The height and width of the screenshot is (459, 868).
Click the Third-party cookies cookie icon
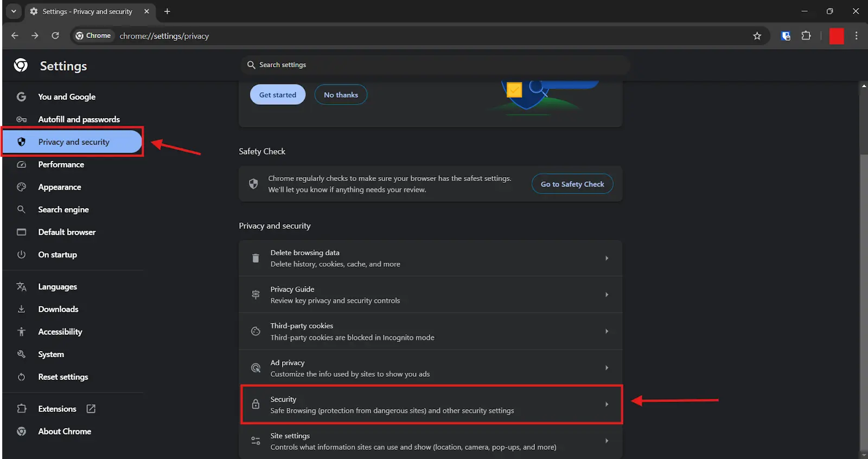pos(256,331)
